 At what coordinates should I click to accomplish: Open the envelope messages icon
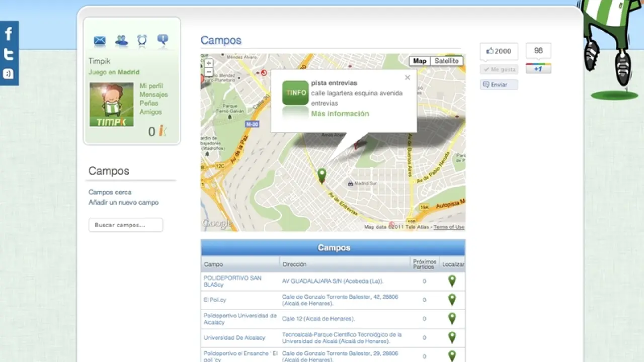(x=100, y=41)
